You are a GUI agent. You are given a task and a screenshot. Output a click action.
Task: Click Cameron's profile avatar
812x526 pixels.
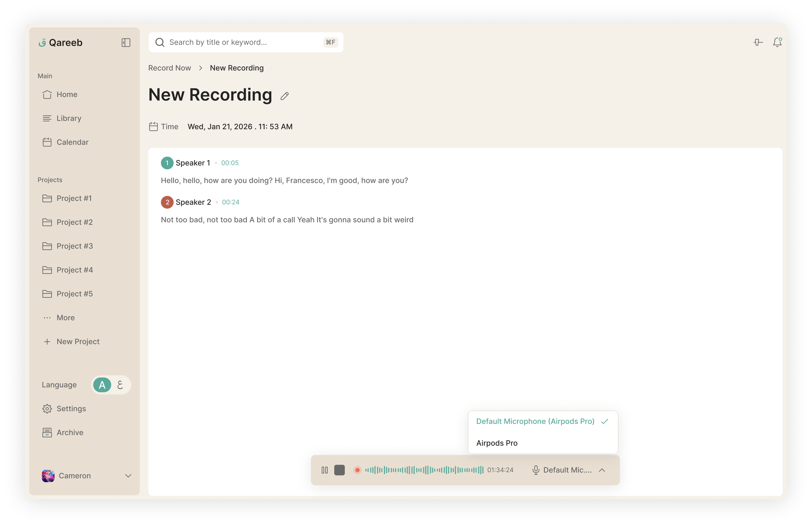(x=48, y=476)
